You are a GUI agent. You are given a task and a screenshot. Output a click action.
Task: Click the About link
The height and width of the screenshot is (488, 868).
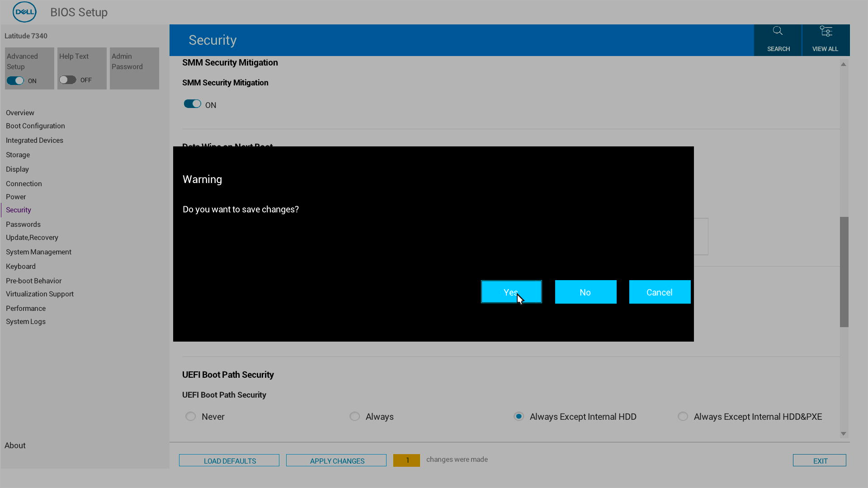click(15, 445)
